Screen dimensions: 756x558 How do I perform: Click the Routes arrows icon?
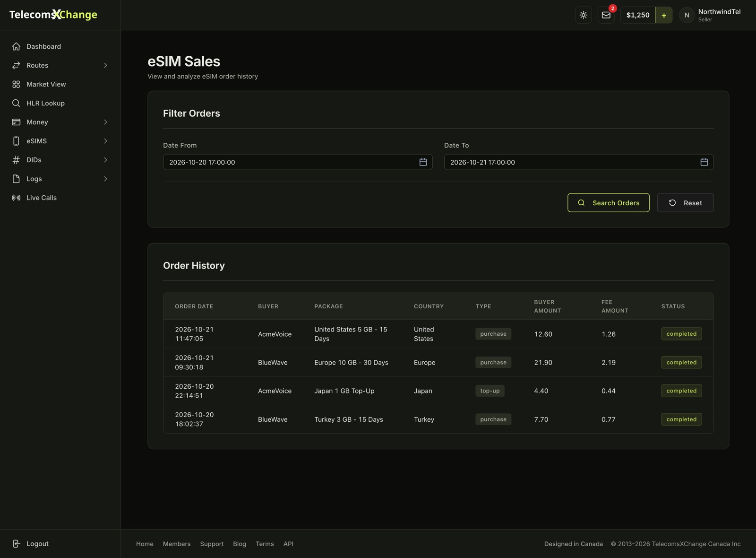16,65
